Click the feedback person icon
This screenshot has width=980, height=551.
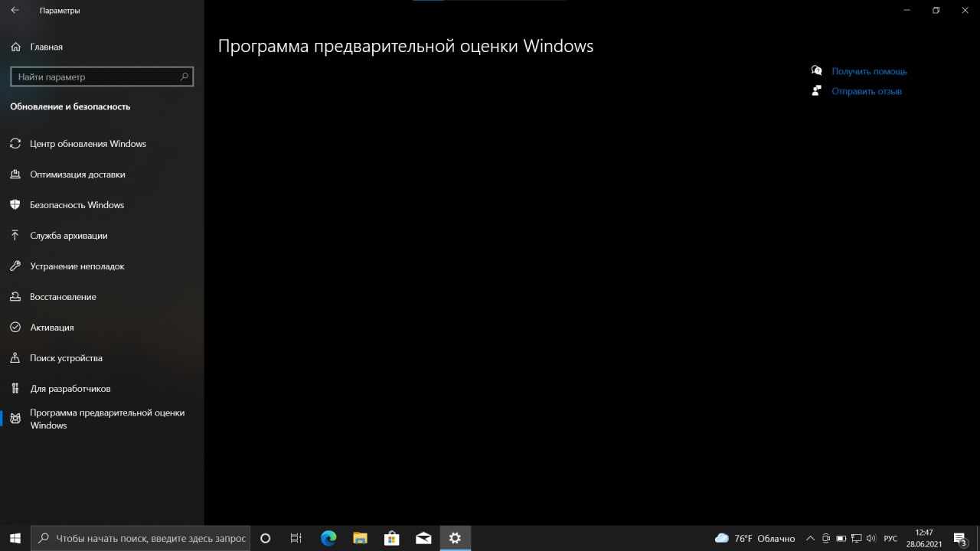coord(816,91)
